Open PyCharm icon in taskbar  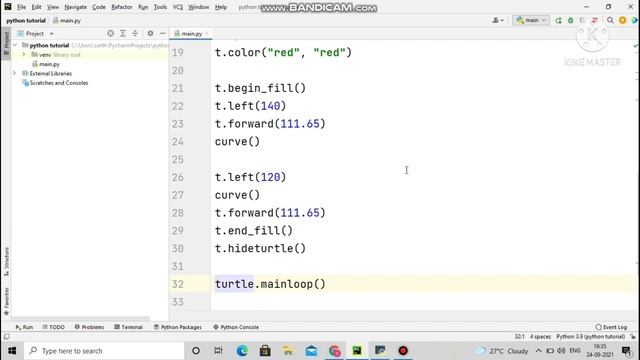click(357, 351)
